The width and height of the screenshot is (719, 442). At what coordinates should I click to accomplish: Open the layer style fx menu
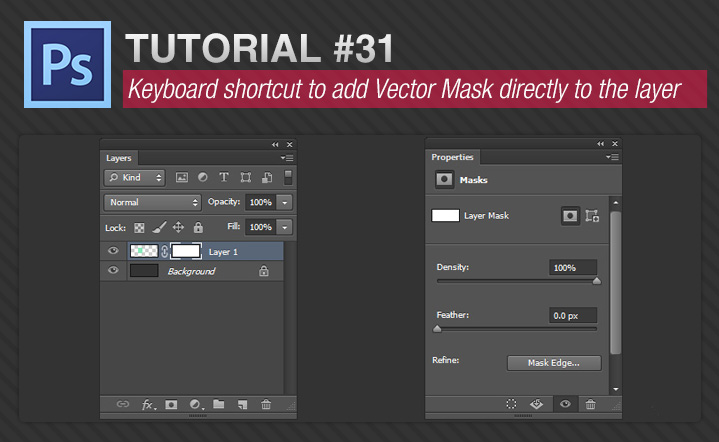tap(148, 405)
